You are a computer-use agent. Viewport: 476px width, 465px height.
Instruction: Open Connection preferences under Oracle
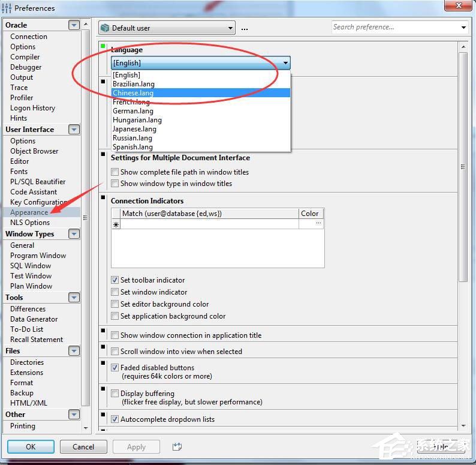(x=29, y=36)
